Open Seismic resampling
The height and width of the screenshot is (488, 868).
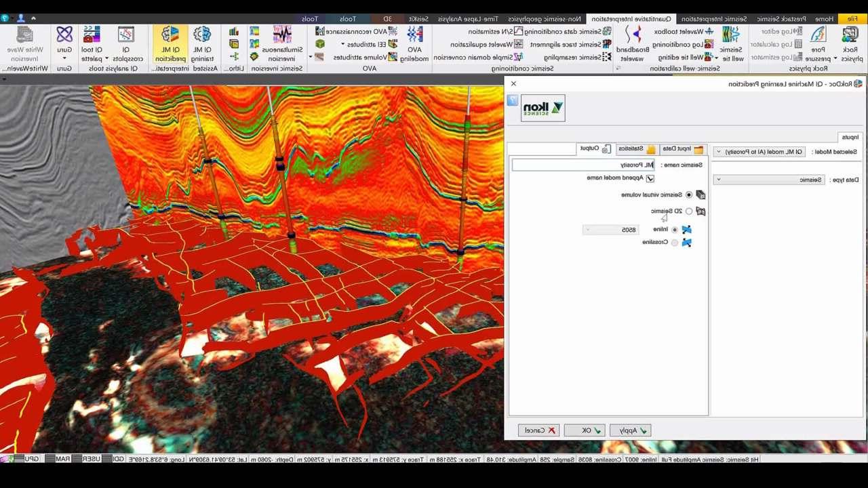click(x=578, y=58)
